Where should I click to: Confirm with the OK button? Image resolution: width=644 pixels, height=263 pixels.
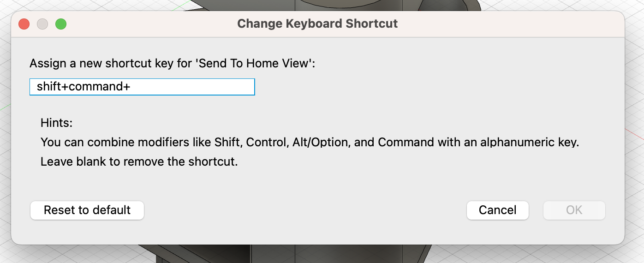tap(574, 210)
